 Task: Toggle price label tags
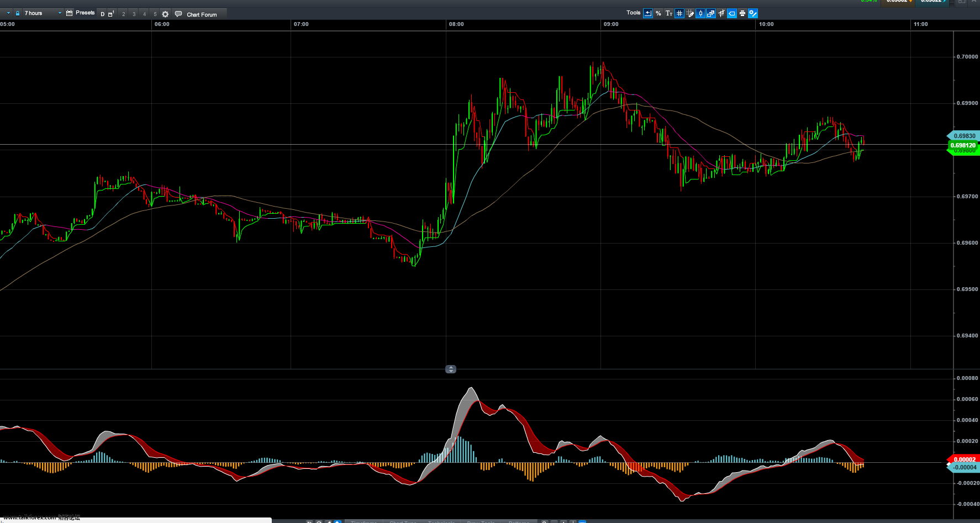(x=732, y=13)
